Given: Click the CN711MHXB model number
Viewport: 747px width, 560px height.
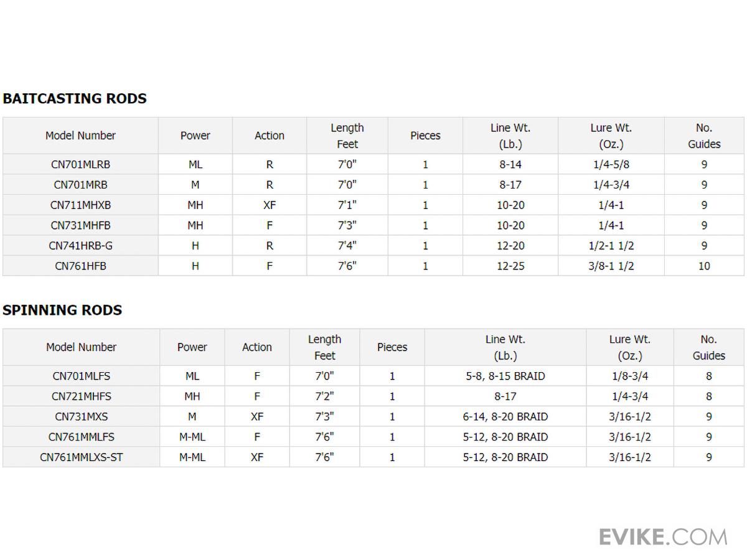Looking at the screenshot, I should pos(80,205).
